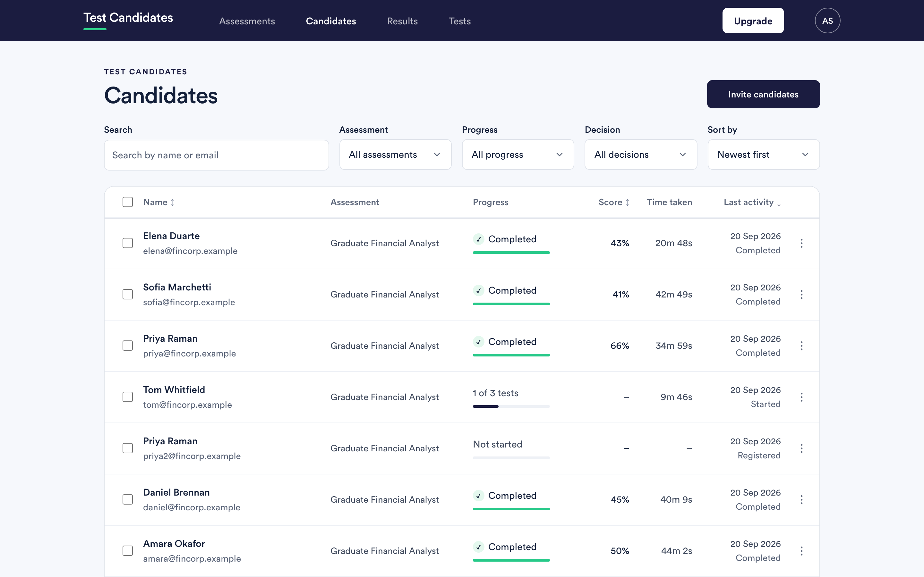Click the Upgrade button
The image size is (924, 577).
click(x=753, y=21)
